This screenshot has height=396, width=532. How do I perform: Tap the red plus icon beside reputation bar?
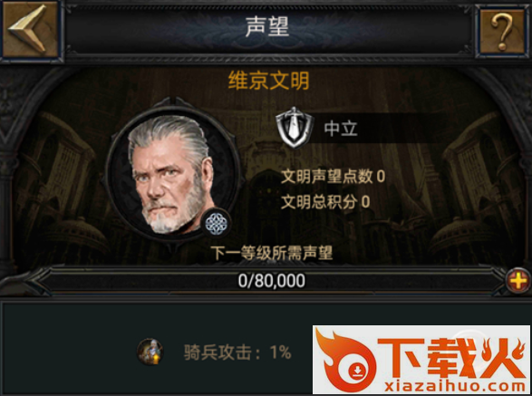[x=518, y=281]
